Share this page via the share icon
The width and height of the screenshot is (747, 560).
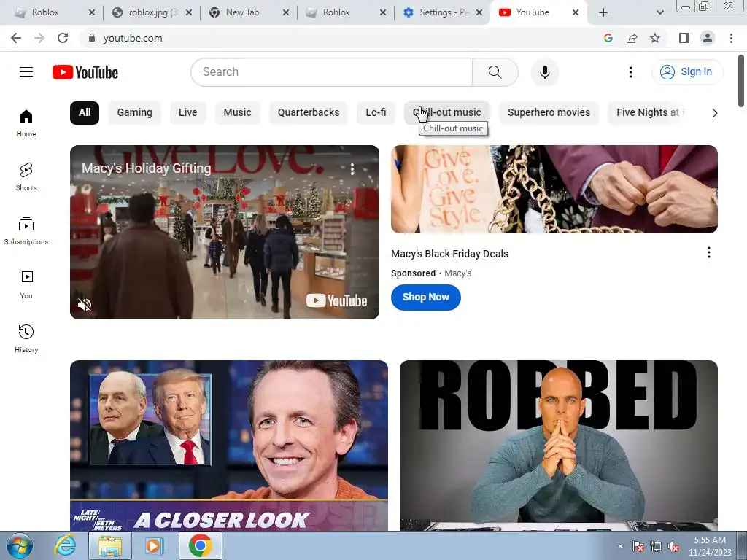tap(632, 38)
